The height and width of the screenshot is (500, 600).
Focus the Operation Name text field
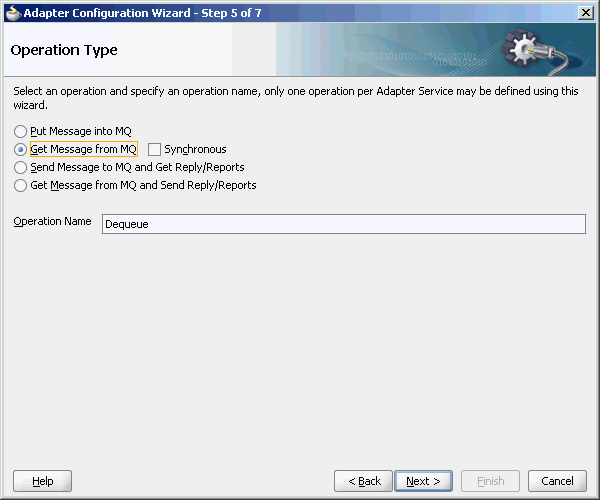[x=344, y=224]
